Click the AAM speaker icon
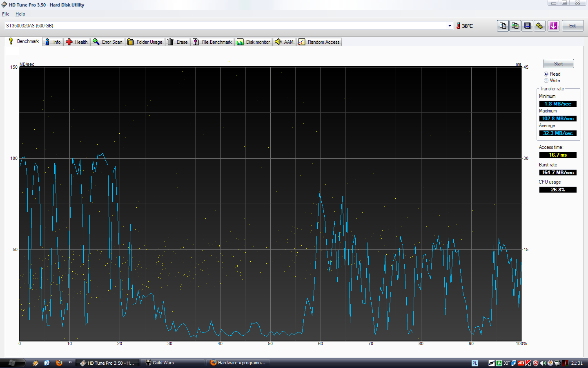This screenshot has width=588, height=368. [278, 42]
